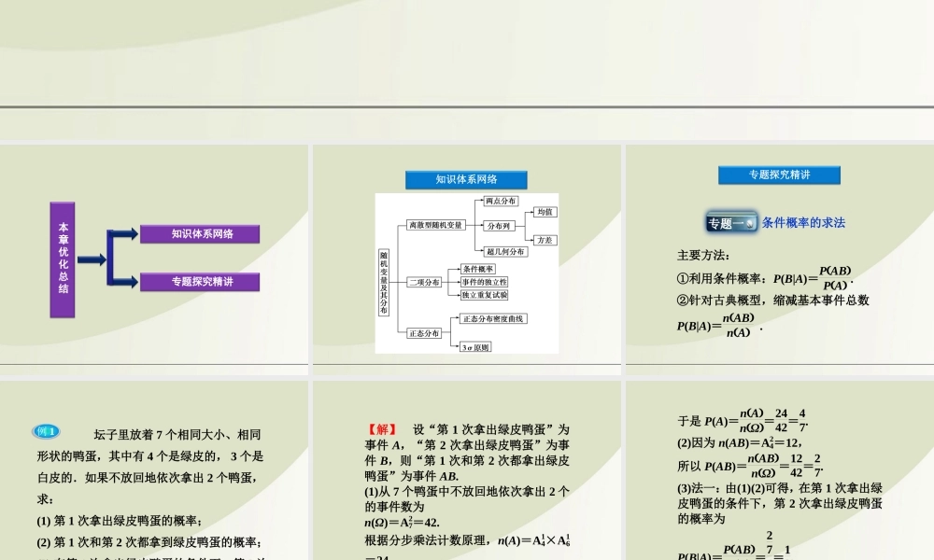Image resolution: width=934 pixels, height=560 pixels.
Task: Click the vertical 随机变量及其分布 root node
Action: coord(384,282)
